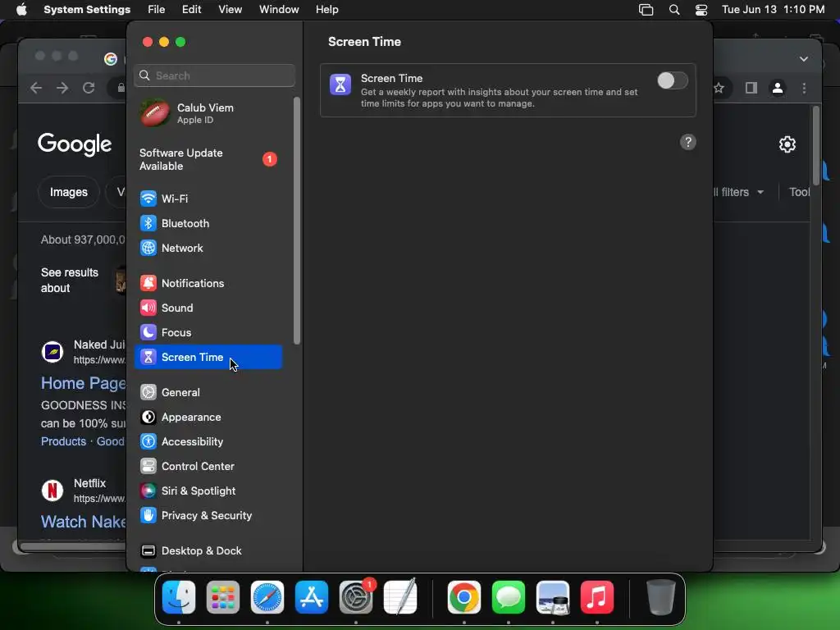This screenshot has width=840, height=630.
Task: Open Control Center from the menu bar
Action: point(701,10)
